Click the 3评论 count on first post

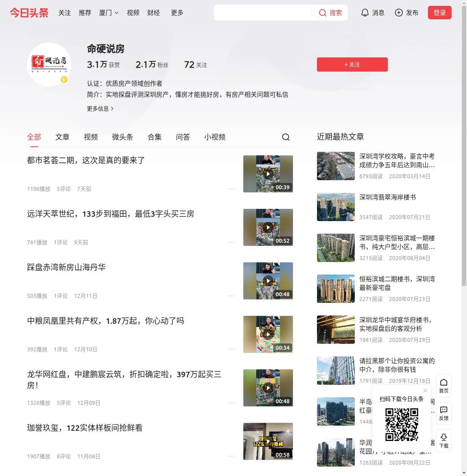(64, 189)
